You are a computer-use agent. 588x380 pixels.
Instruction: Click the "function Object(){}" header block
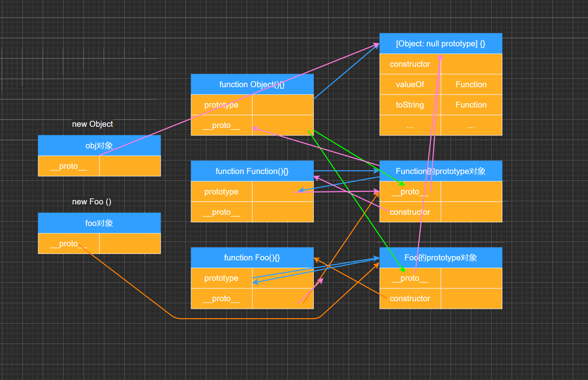click(x=252, y=84)
